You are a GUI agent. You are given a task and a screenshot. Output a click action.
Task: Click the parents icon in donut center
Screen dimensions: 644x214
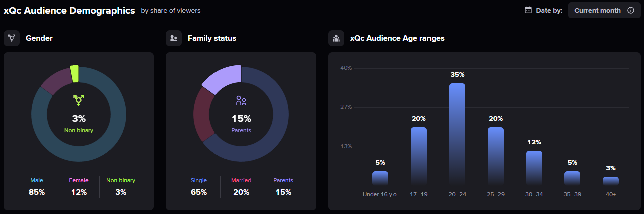(241, 101)
